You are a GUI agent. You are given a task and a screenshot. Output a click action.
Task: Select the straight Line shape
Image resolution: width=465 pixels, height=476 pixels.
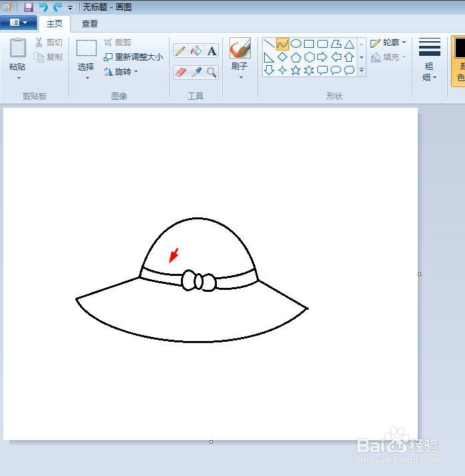269,44
